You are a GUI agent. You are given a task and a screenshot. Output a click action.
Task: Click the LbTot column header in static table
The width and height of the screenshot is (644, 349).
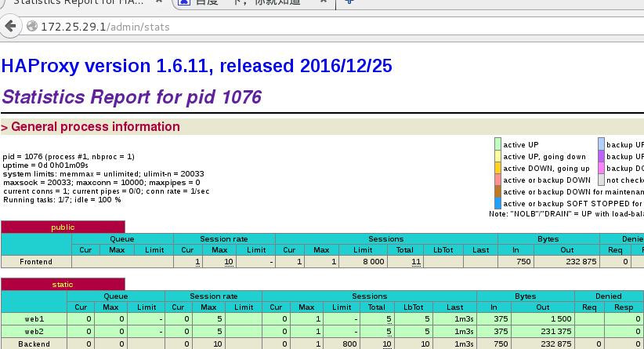point(413,307)
